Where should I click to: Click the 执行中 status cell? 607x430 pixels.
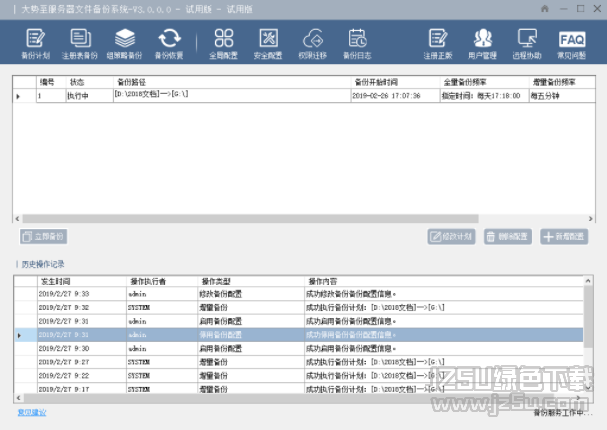[89, 96]
